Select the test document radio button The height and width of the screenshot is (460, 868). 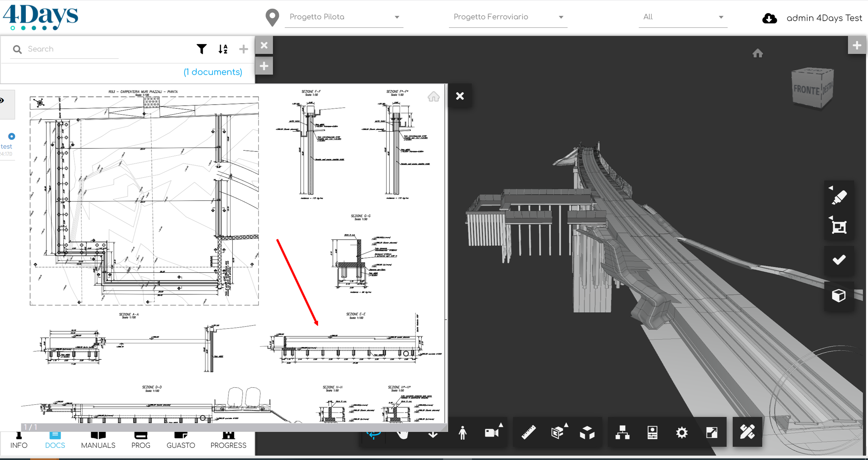[x=11, y=136]
